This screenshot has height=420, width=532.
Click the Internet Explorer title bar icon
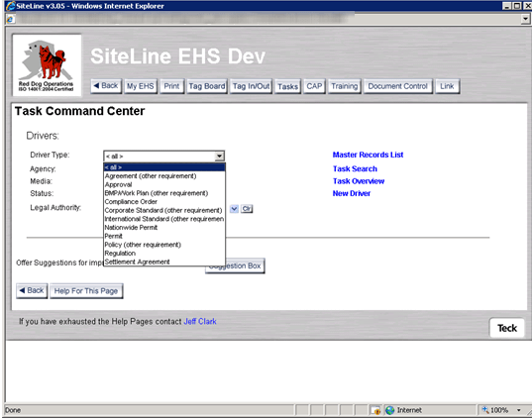[x=10, y=6]
